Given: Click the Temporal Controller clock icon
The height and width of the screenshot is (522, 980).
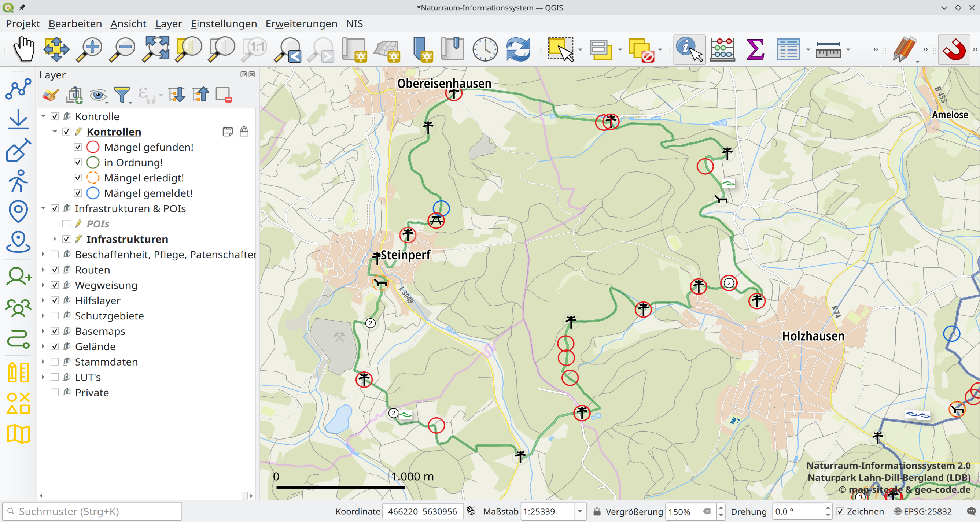Looking at the screenshot, I should point(485,49).
